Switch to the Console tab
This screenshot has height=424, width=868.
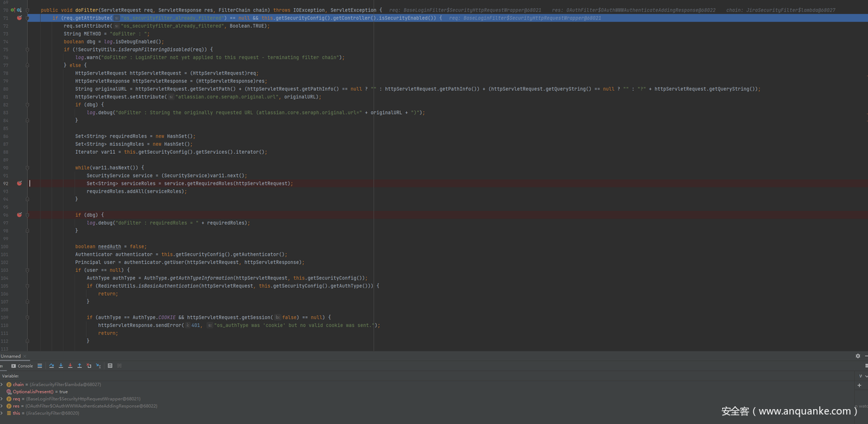click(22, 366)
